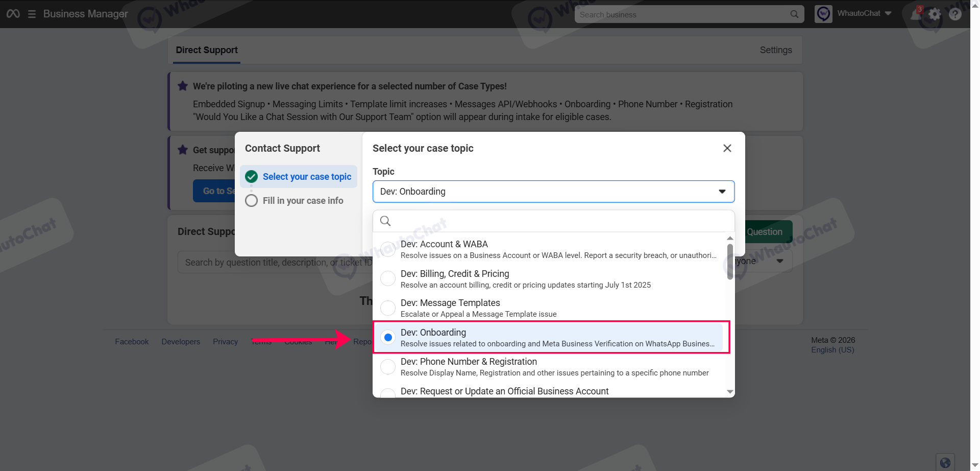The width and height of the screenshot is (980, 471).
Task: Expand the WhautoChat account dropdown arrow
Action: click(888, 14)
